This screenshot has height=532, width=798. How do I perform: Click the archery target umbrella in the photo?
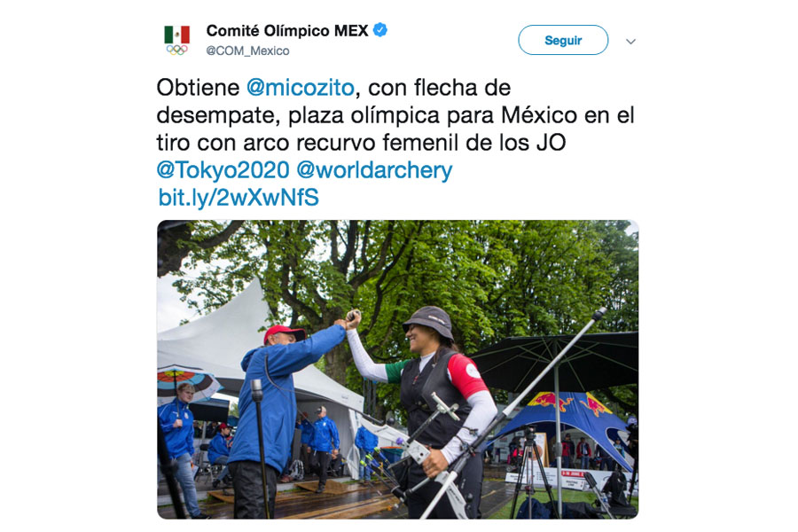pos(186,383)
